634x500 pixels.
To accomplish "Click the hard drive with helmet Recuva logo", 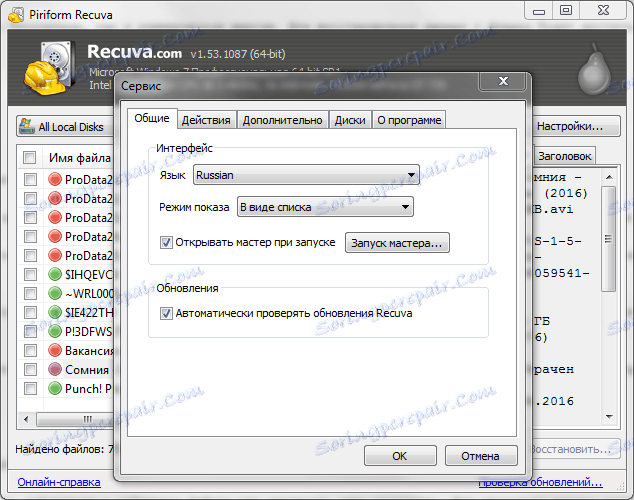I will point(51,68).
